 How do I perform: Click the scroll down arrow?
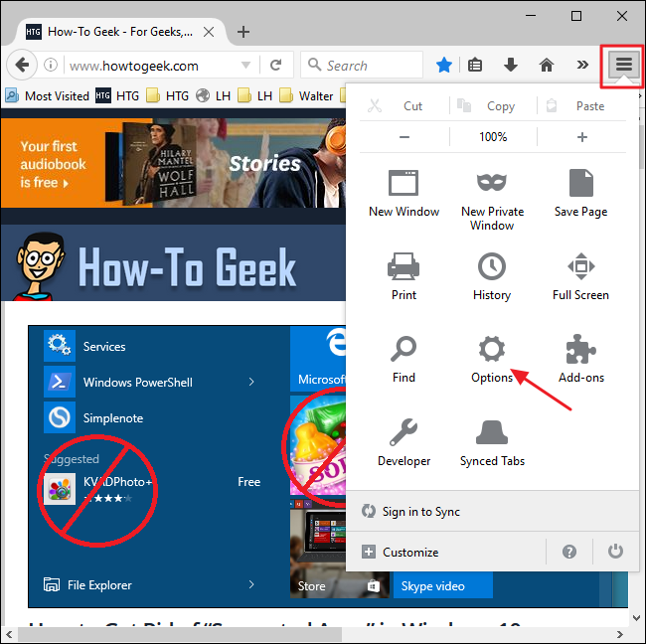(636, 618)
